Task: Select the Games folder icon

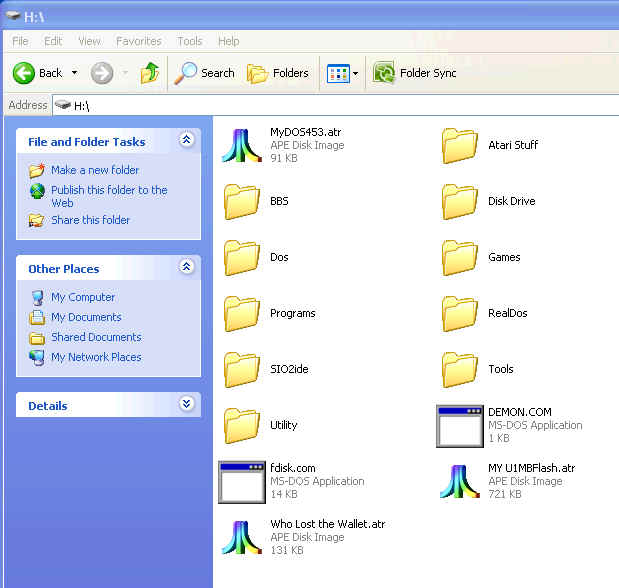Action: pos(459,257)
